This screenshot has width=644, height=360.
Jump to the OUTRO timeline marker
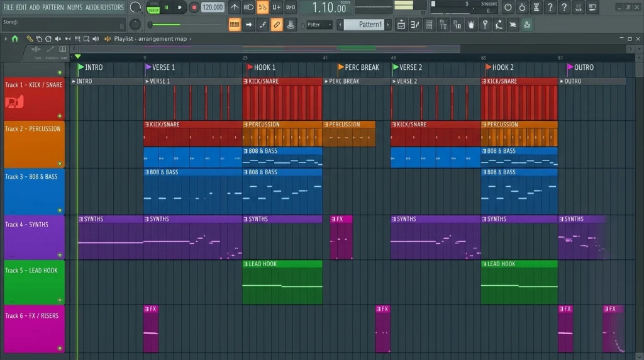coord(580,67)
